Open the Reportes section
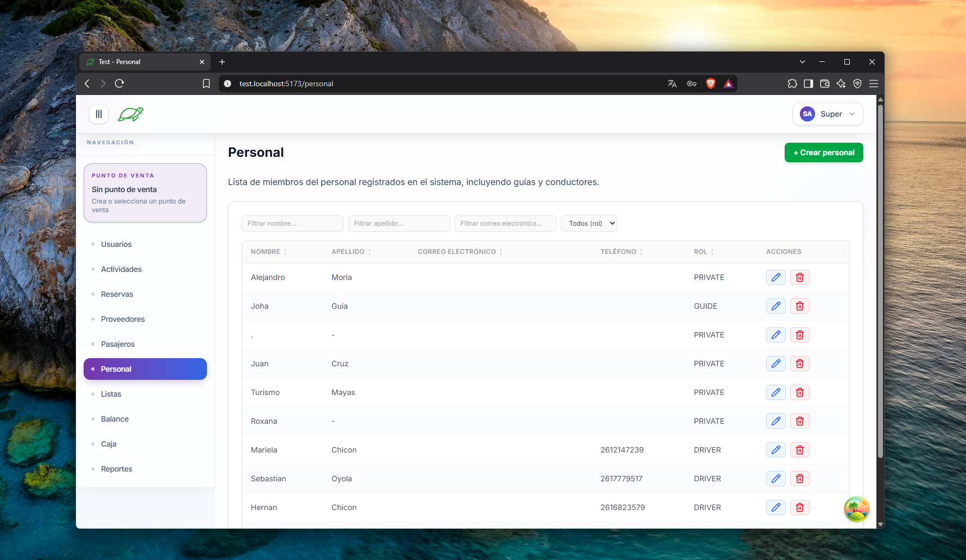 [x=145, y=469]
